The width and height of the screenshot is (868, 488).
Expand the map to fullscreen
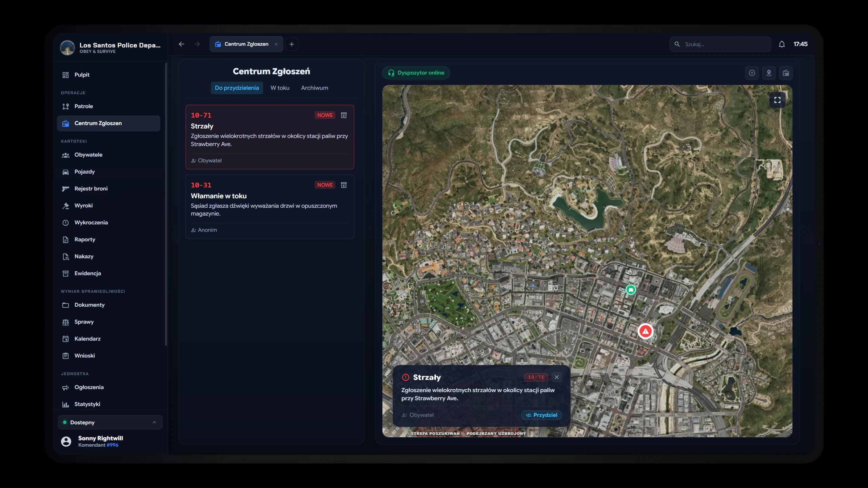(x=777, y=100)
